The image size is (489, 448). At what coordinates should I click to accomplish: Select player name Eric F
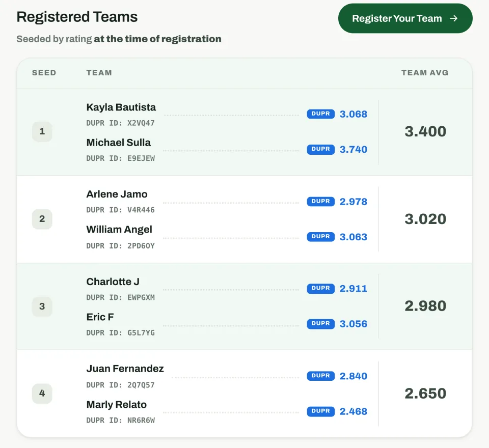[x=100, y=317]
